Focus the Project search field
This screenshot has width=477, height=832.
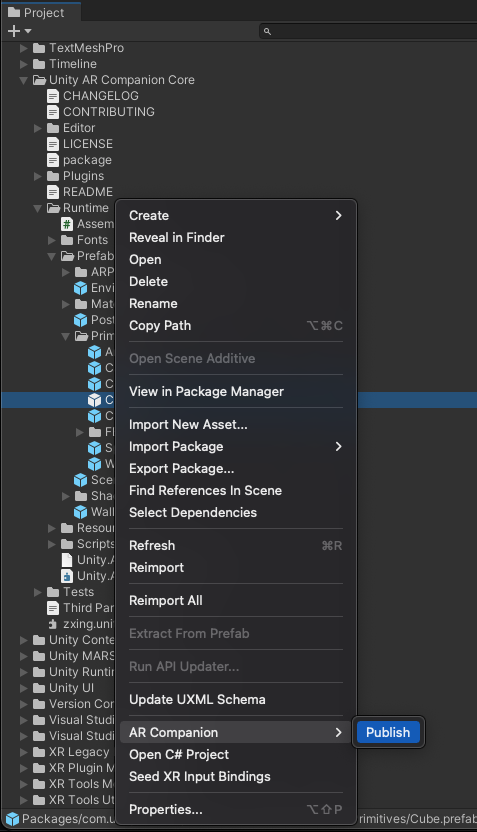click(x=368, y=31)
